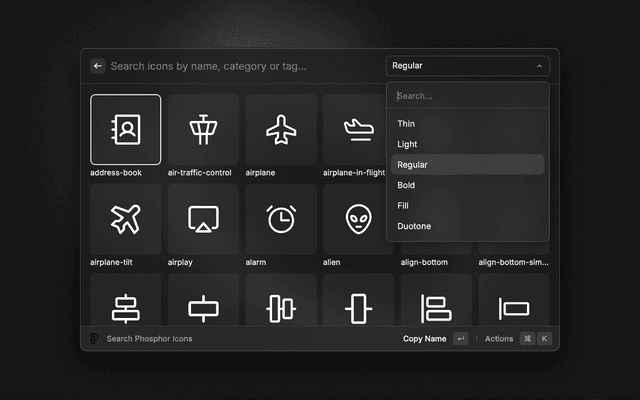Pick the Regular weight option

pos(412,165)
